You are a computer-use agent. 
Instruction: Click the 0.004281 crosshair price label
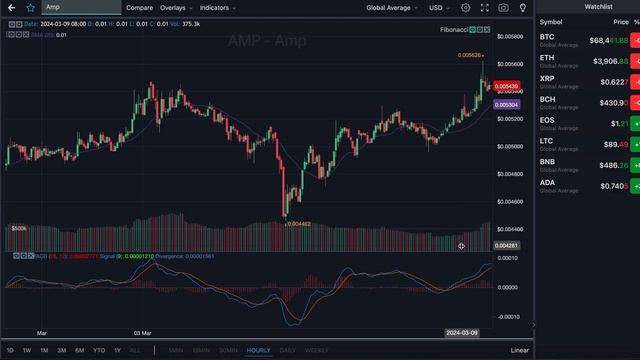506,246
